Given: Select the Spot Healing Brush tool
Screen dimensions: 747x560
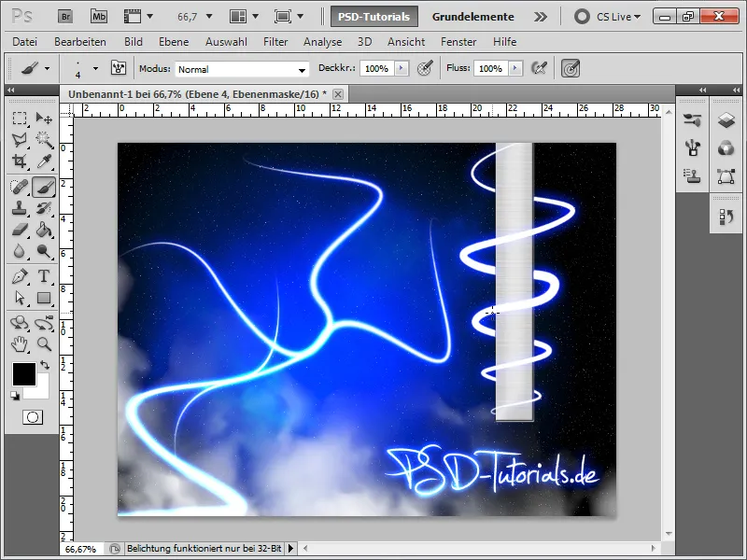Looking at the screenshot, I should 20,187.
